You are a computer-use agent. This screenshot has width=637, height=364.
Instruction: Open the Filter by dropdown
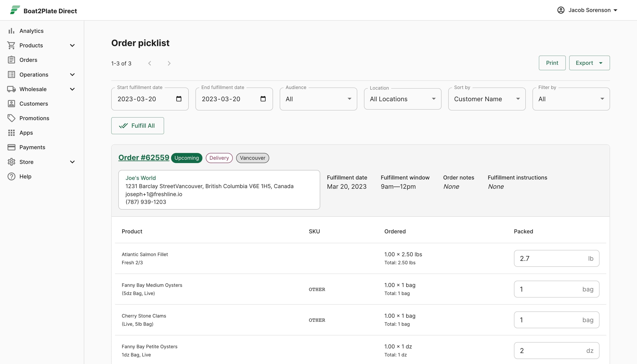coord(571,99)
